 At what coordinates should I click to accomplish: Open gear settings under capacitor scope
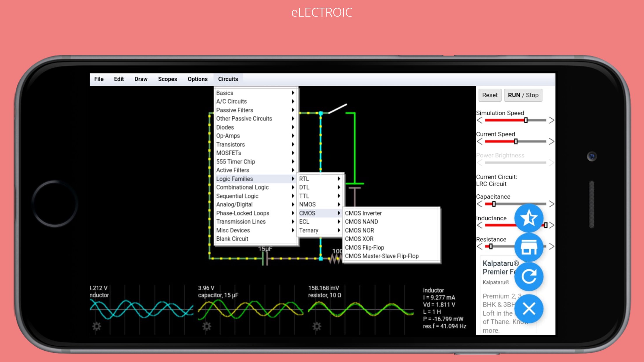206,326
